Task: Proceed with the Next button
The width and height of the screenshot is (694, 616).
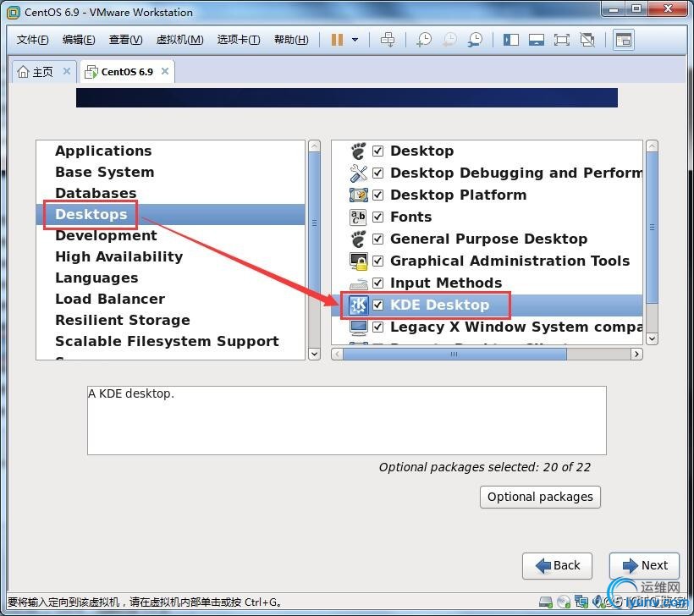Action: point(644,565)
